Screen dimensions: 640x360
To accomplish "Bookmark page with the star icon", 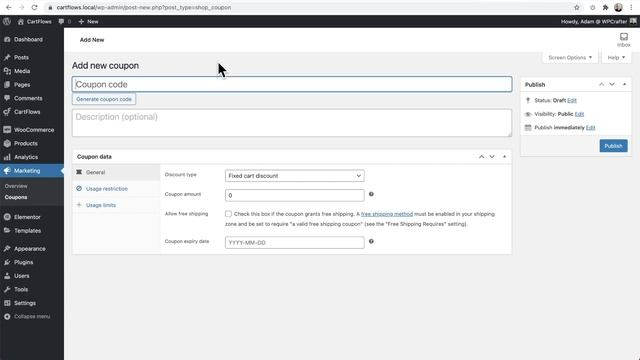I will [x=577, y=7].
